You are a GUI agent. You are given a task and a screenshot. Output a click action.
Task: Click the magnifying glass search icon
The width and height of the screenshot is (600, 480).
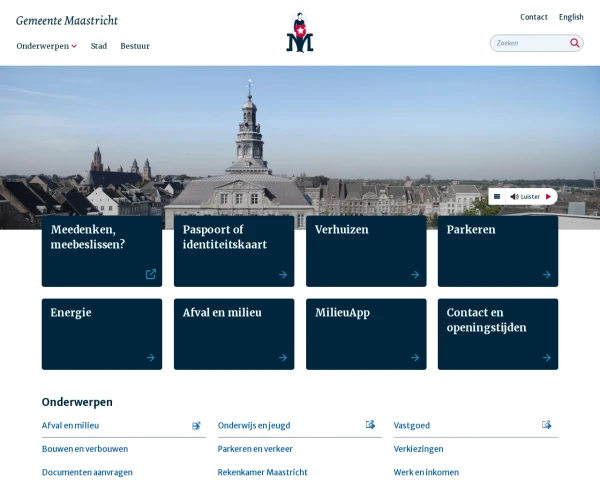pos(574,43)
